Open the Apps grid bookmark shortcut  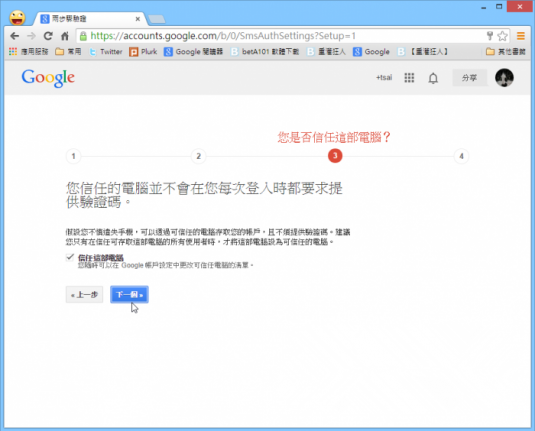(x=29, y=52)
